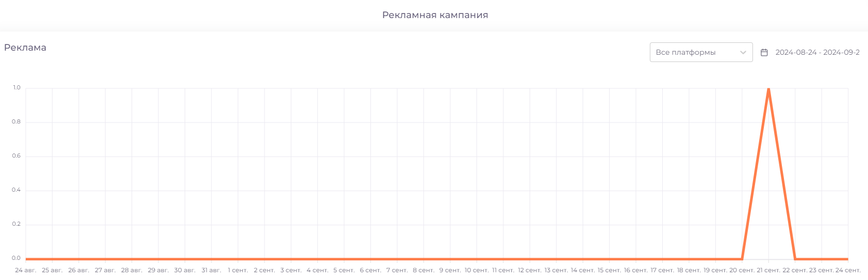Click the chart peak at 21 сент.

768,89
